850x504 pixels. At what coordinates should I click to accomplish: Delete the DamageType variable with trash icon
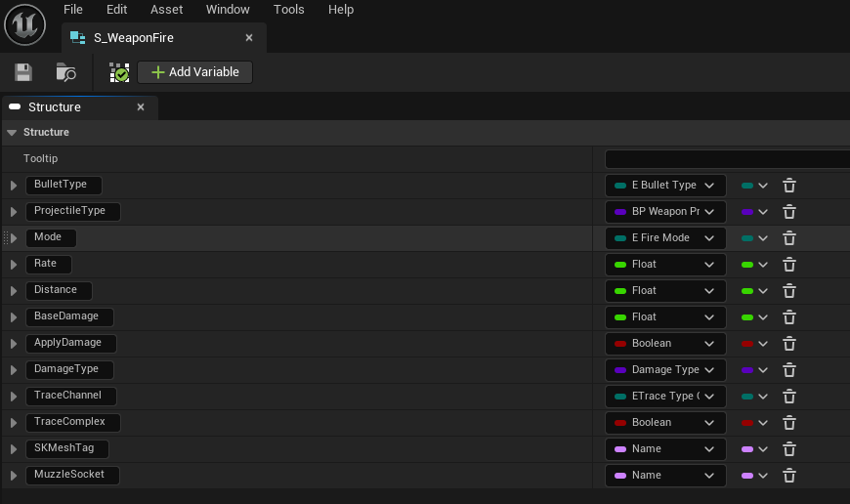[x=789, y=370]
